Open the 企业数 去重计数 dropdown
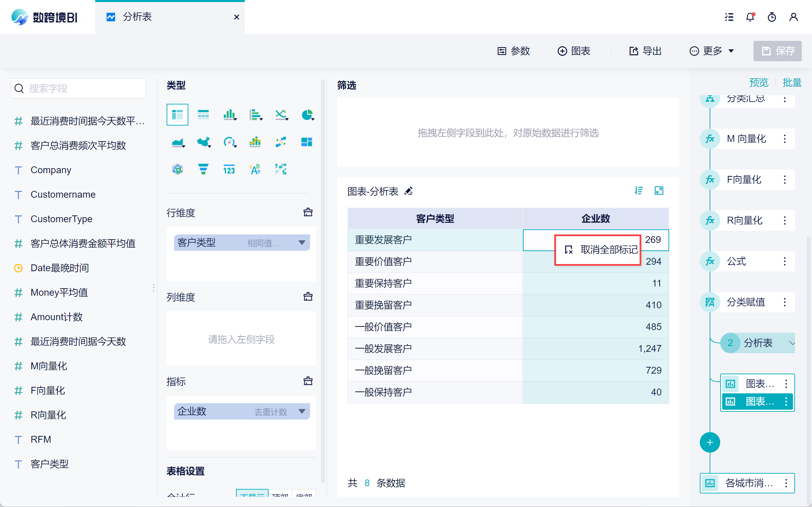This screenshot has height=507, width=812. (302, 411)
